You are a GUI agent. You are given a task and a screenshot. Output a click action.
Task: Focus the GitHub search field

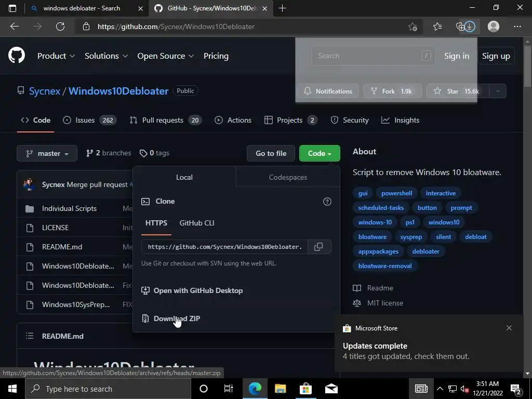tap(373, 56)
